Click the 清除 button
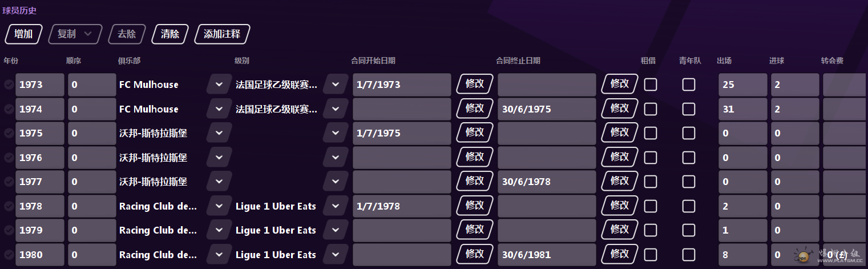Screen dimensions: 868x269 click(170, 34)
